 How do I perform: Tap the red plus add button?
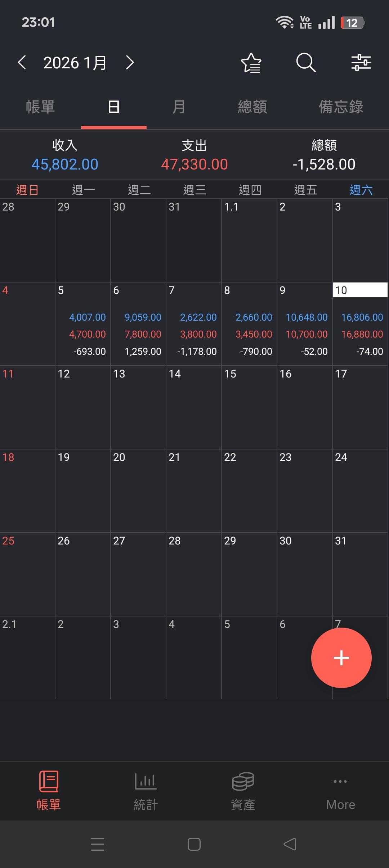click(x=341, y=658)
